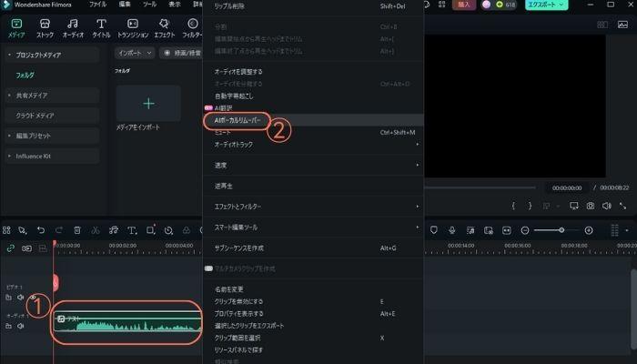Viewport: 637px width, 364px height.
Task: Click the メディアをインポート plus thumbnail
Action: (x=148, y=104)
